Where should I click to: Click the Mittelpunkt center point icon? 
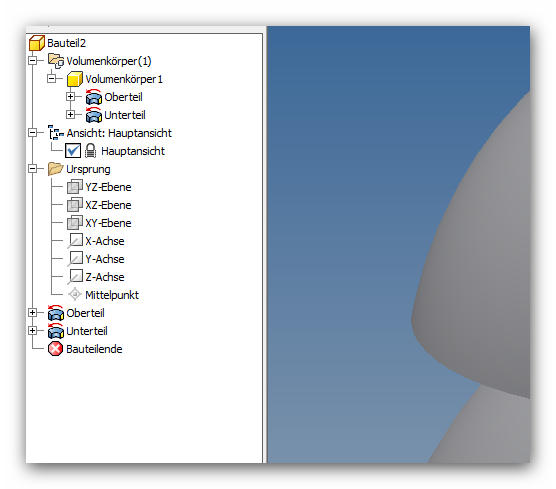[x=75, y=295]
